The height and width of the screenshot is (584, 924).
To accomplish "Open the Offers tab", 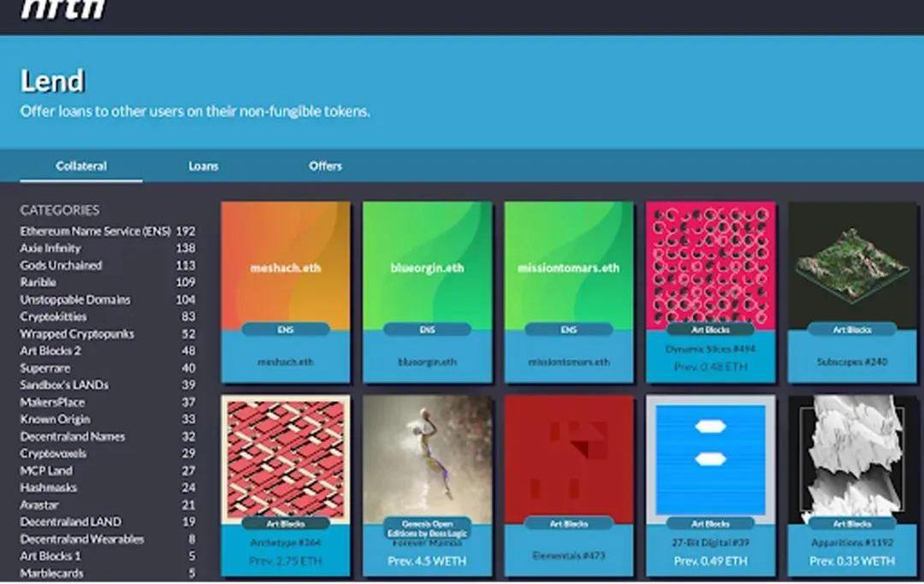I will (325, 166).
